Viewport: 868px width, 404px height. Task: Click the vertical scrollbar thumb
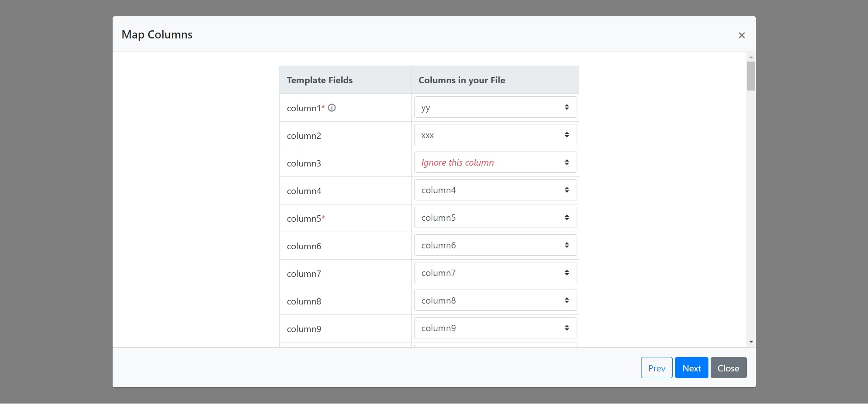[x=751, y=76]
